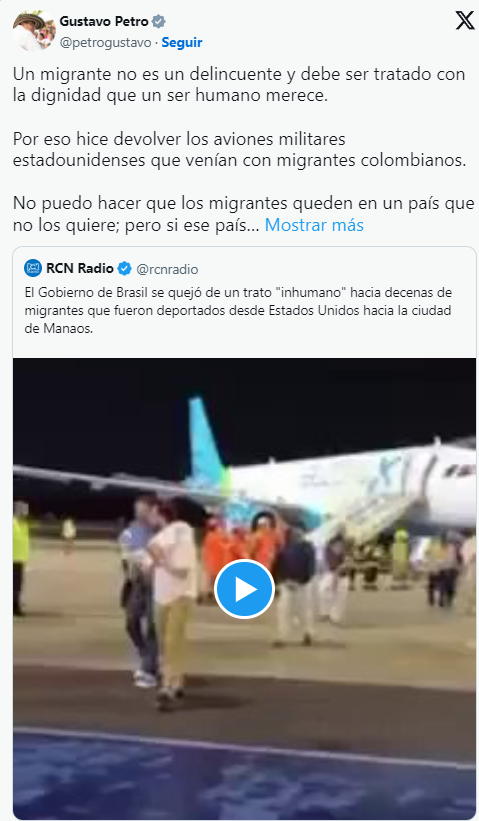Open the @rcnradio handle
Screen dimensions: 479x821
(167, 269)
